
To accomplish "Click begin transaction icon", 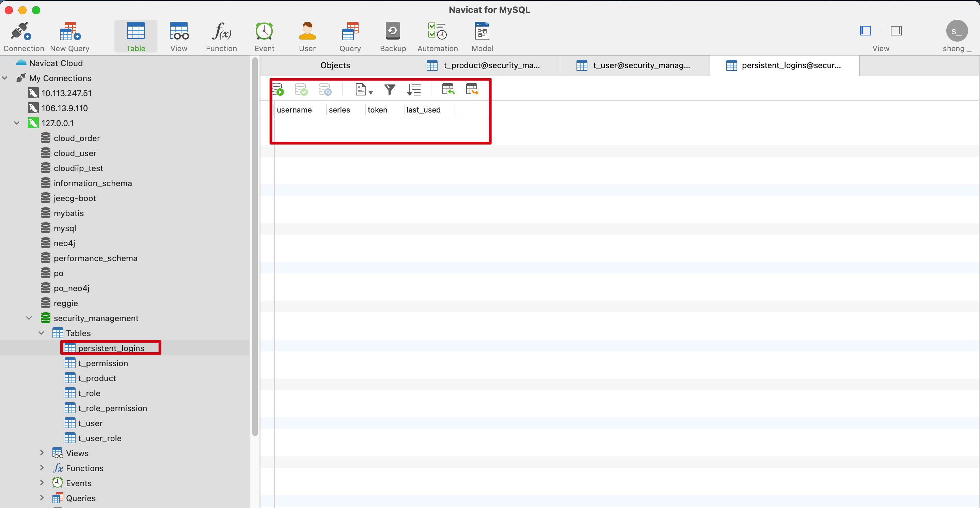I will point(278,90).
